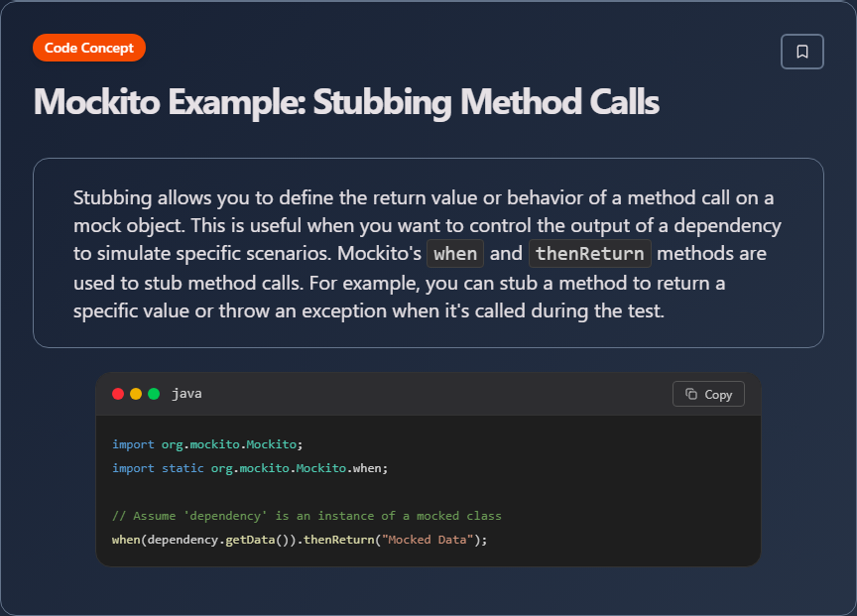Image resolution: width=857 pixels, height=616 pixels.
Task: Copy the Java code snippet
Action: point(708,394)
